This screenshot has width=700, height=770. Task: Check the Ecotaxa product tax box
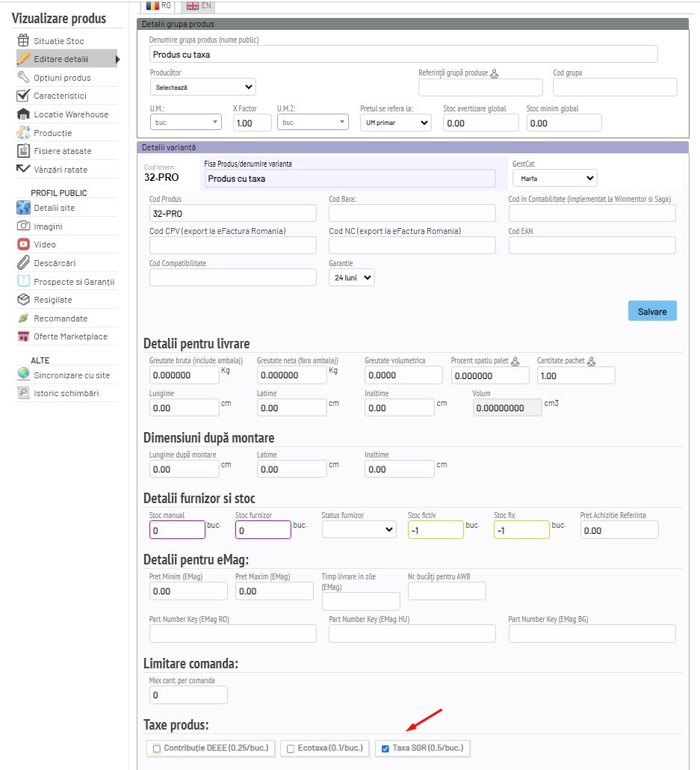[x=291, y=748]
